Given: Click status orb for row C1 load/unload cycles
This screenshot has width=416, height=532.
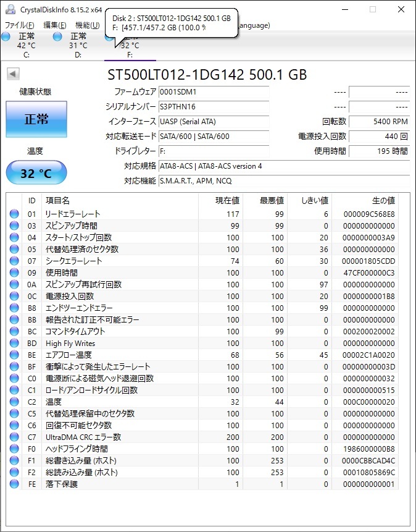Looking at the screenshot, I should click(x=14, y=390).
